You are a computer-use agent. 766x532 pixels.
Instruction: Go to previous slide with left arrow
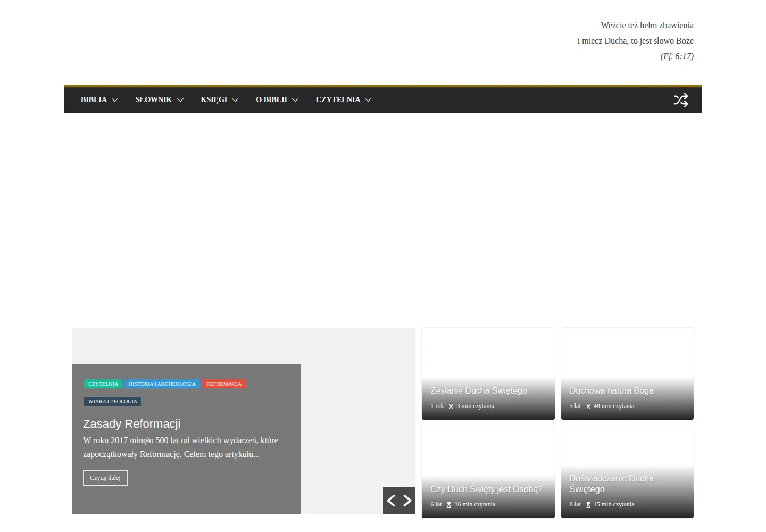coord(391,501)
